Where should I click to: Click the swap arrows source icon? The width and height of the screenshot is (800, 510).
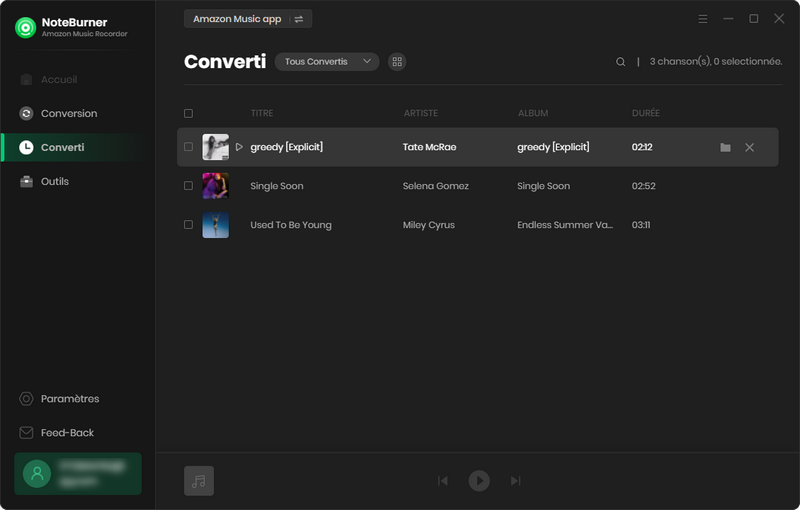point(299,19)
